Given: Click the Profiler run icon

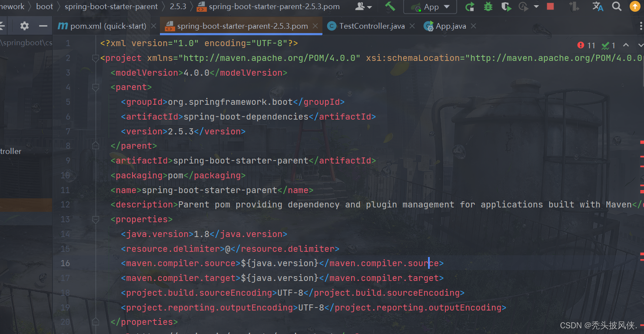Looking at the screenshot, I should tap(524, 7).
